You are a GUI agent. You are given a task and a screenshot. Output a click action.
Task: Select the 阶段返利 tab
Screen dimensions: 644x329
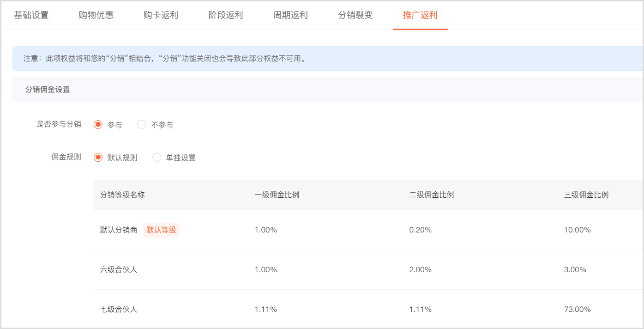click(226, 15)
